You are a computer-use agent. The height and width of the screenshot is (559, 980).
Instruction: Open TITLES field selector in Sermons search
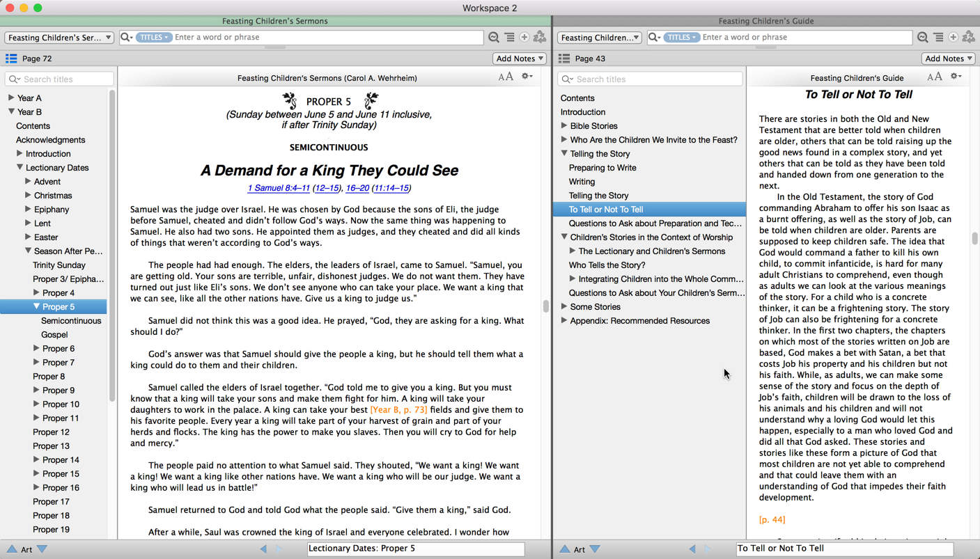coord(154,38)
